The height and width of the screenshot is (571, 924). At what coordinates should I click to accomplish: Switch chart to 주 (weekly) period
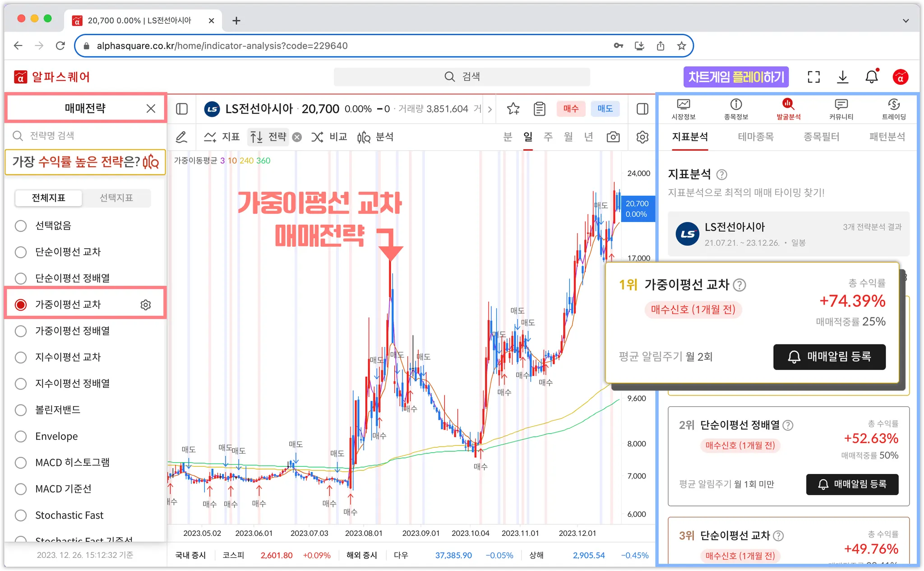coord(548,137)
